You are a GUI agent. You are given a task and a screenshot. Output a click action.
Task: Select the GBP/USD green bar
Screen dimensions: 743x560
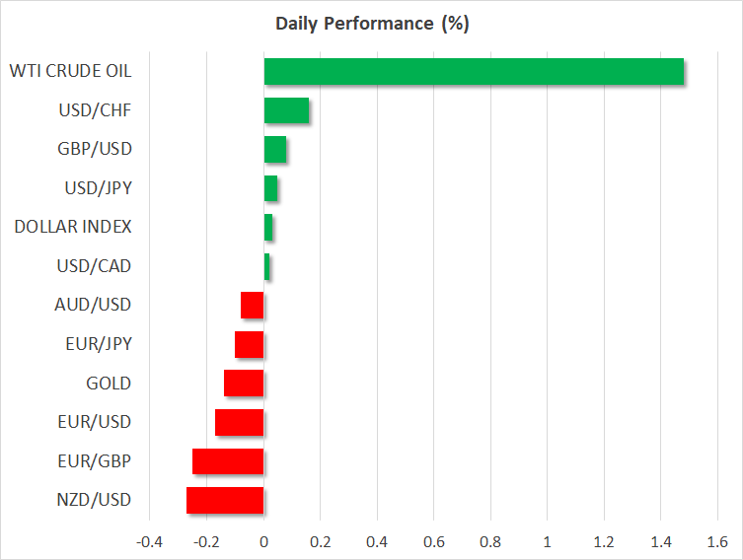pos(275,150)
